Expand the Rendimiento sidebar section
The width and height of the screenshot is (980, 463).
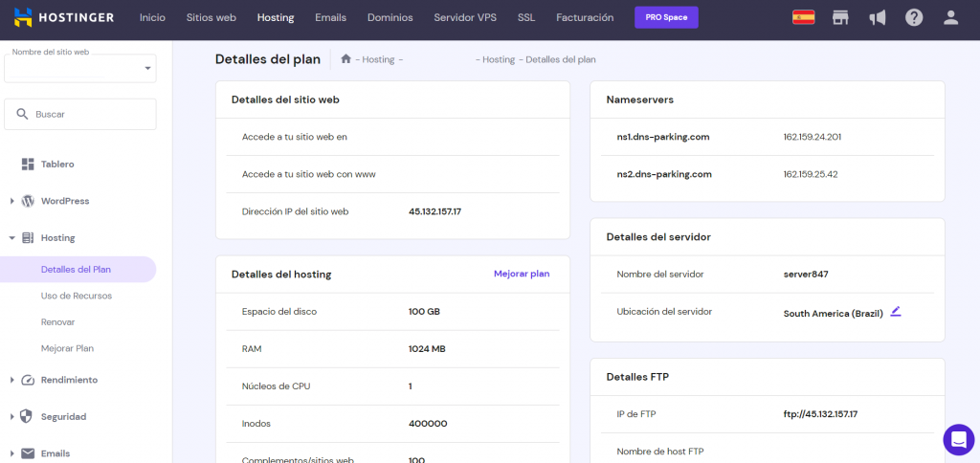69,380
